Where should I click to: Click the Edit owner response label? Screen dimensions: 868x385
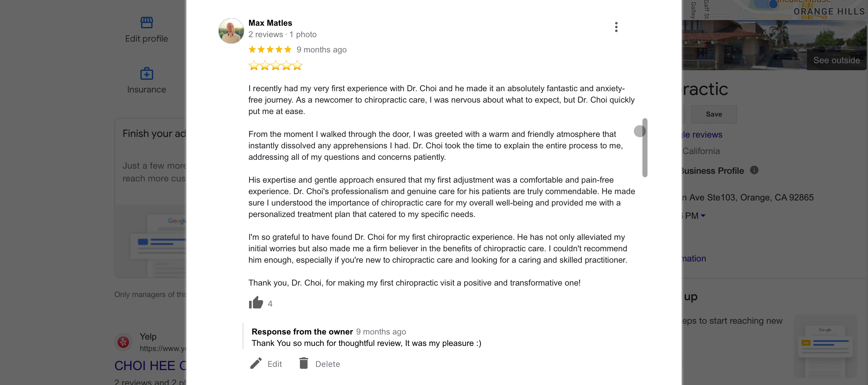(x=275, y=364)
